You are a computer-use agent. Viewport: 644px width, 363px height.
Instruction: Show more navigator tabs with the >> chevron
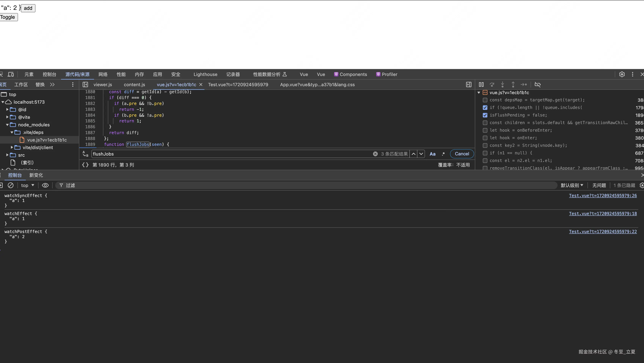point(52,84)
